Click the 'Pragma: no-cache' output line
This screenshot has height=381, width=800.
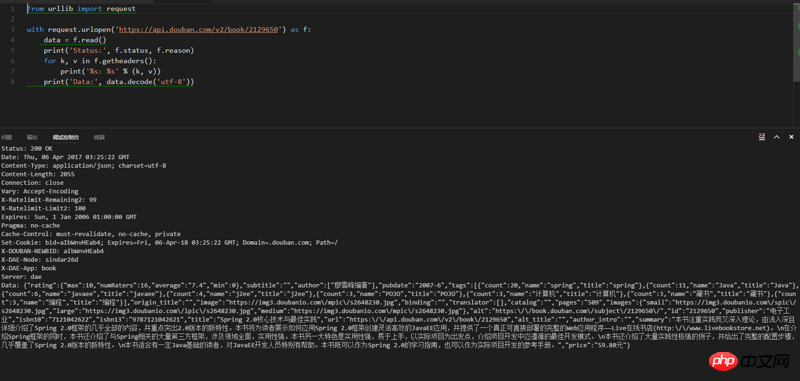tap(30, 225)
